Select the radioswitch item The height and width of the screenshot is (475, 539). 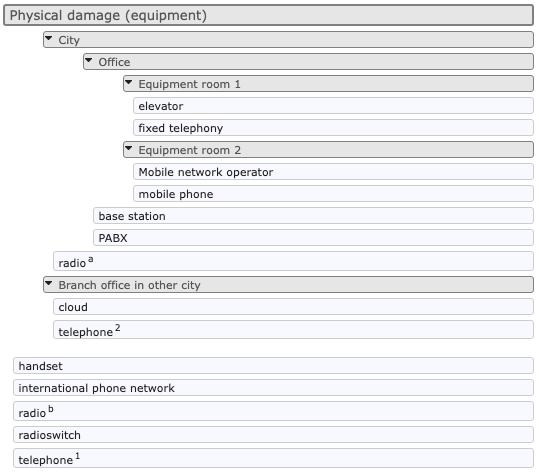(273, 435)
